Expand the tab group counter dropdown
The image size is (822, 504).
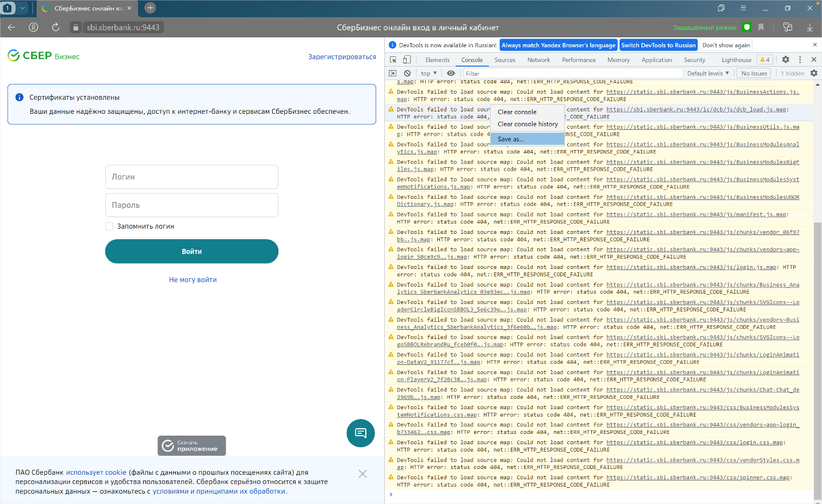tap(22, 8)
